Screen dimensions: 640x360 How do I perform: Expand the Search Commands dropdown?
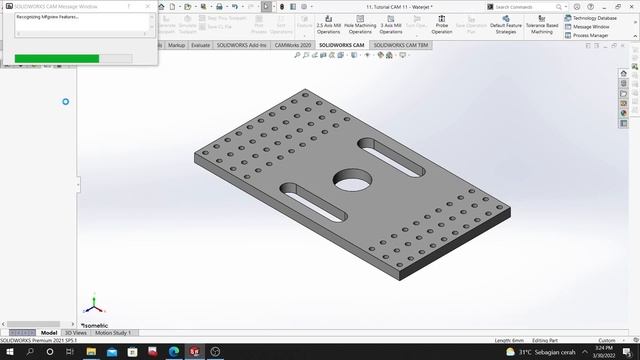coord(566,7)
